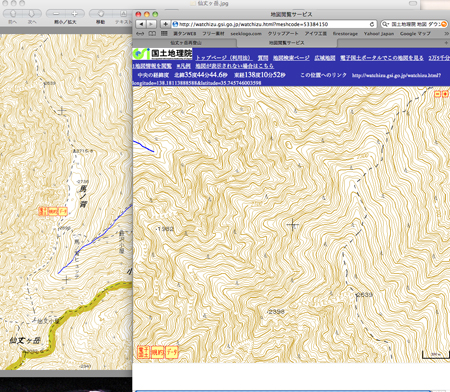Open the seeklogo.com bookmark
The height and width of the screenshot is (392, 450).
point(246,34)
